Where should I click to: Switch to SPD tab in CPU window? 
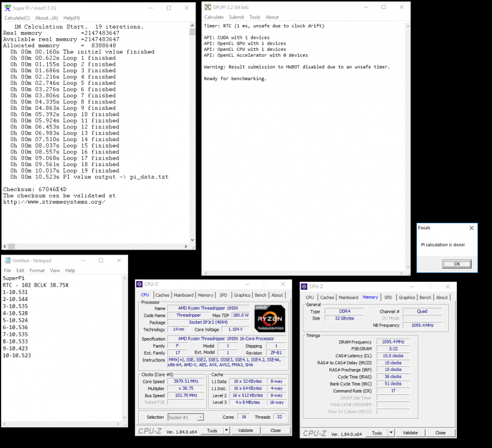click(x=224, y=295)
